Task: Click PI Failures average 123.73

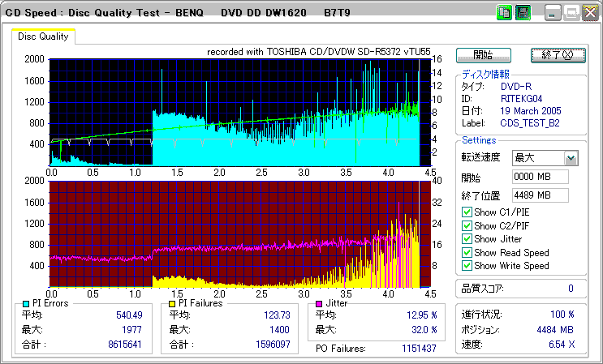Action: pos(277,315)
